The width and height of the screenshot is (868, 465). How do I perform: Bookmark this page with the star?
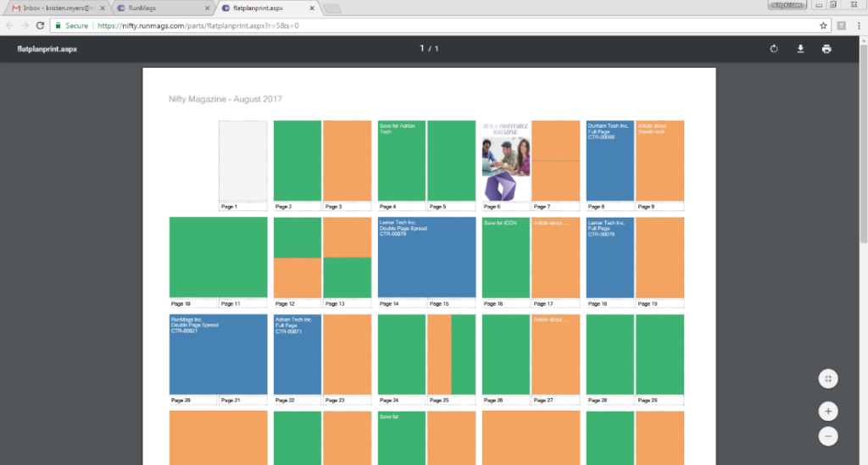pyautogui.click(x=823, y=25)
